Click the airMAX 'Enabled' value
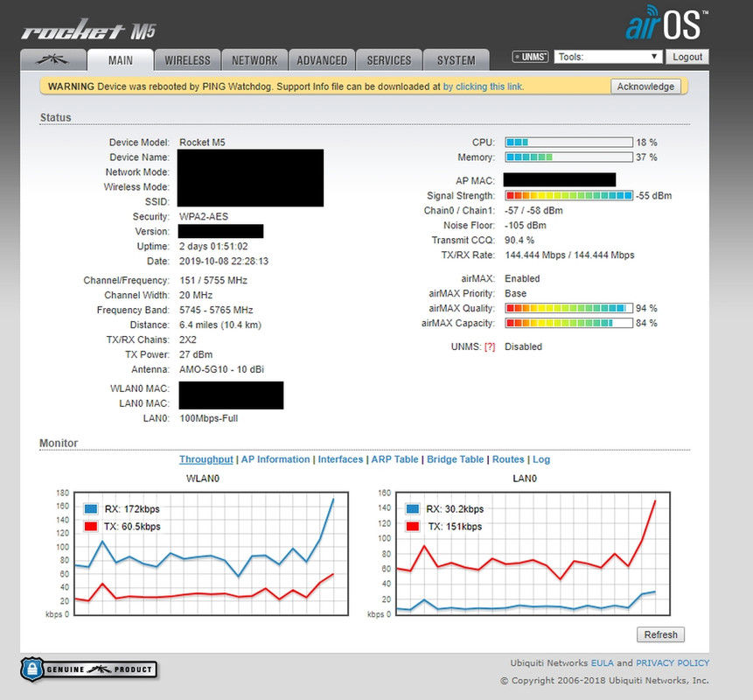 [522, 278]
